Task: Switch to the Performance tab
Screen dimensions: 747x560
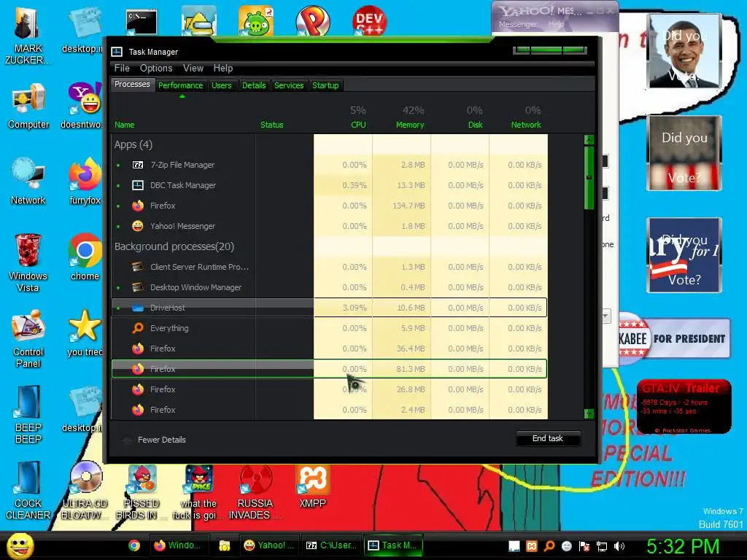Action: (181, 85)
